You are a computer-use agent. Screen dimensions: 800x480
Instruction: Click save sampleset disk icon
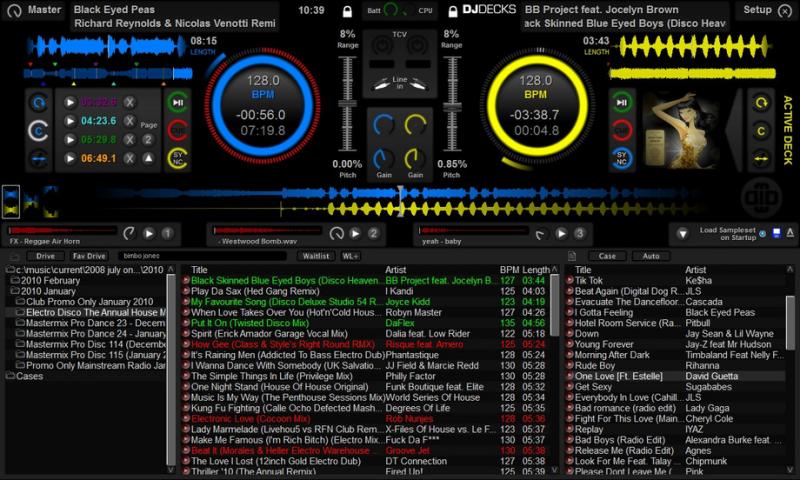point(777,233)
